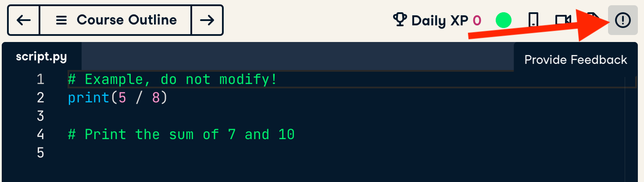Screen dimensions: 644x182
Task: Open the mobile phone icon
Action: click(x=533, y=20)
